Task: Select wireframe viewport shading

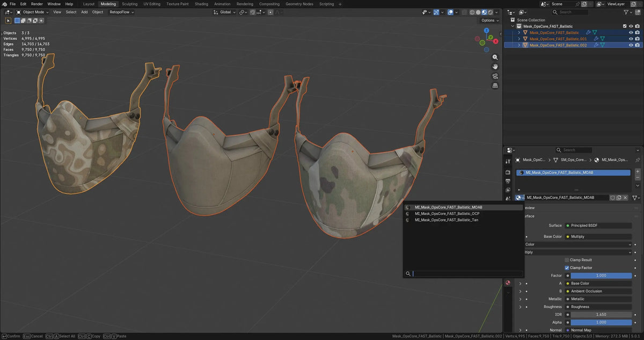Action: (x=472, y=12)
